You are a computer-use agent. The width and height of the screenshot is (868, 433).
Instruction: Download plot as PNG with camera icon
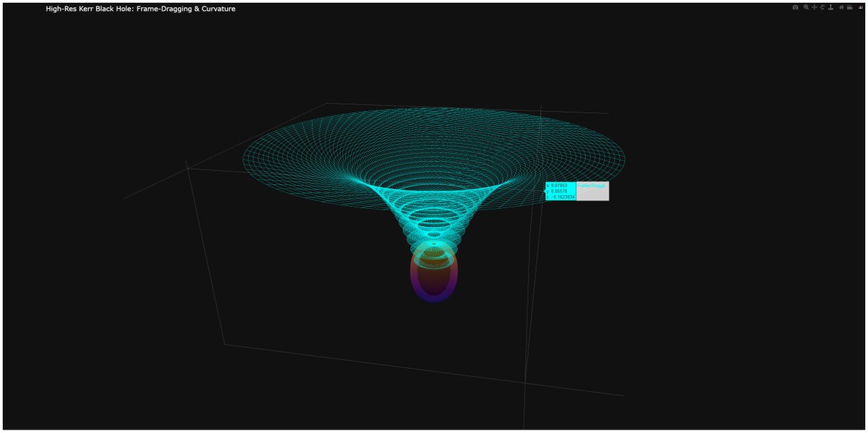pos(796,7)
